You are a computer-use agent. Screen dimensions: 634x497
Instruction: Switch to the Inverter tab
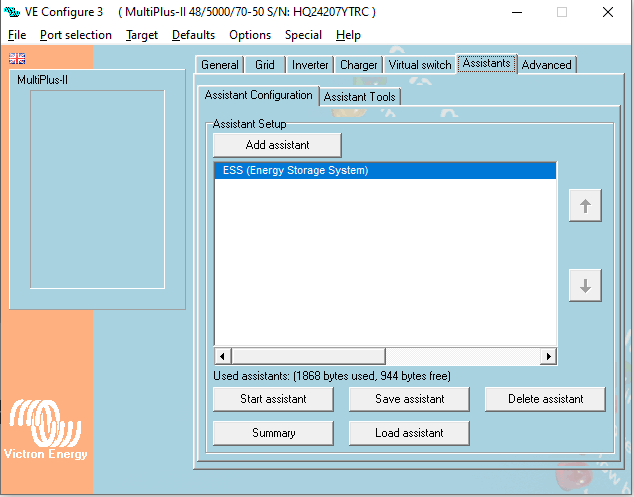click(x=309, y=65)
